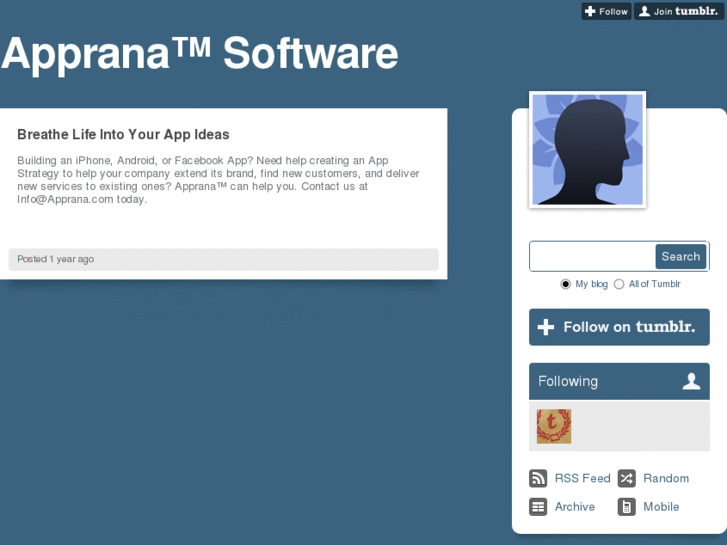Select the All of Tumblr radio option
Image resolution: width=727 pixels, height=545 pixels.
tap(619, 284)
